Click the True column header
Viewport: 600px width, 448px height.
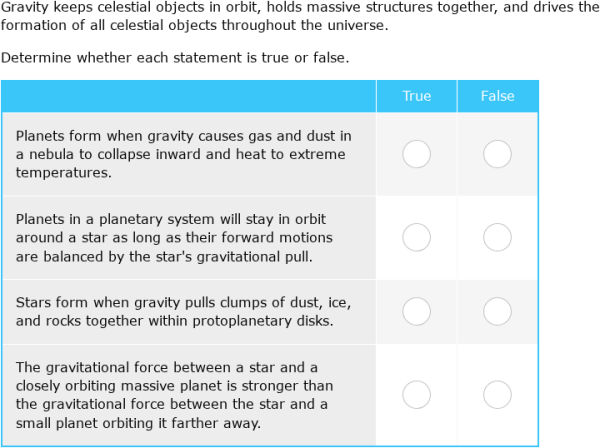point(417,96)
